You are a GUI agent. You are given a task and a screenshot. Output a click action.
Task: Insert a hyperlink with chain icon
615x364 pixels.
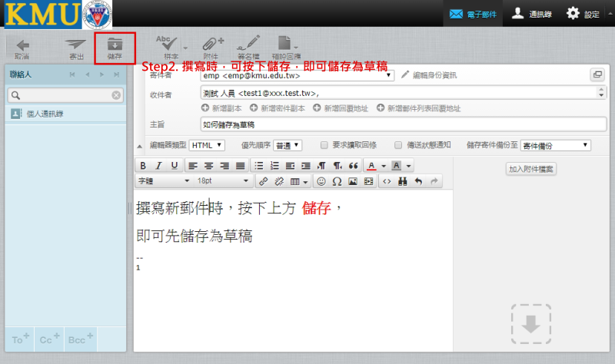click(263, 181)
